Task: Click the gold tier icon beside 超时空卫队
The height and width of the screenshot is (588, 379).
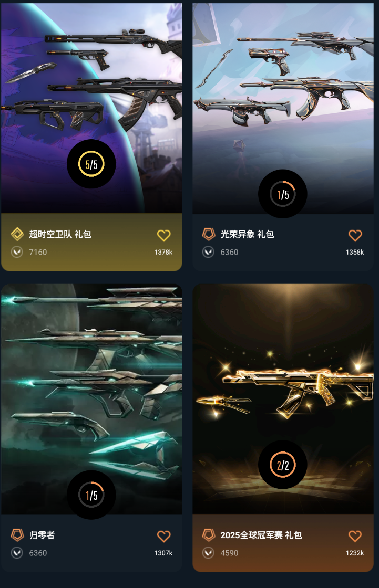Action: click(17, 234)
